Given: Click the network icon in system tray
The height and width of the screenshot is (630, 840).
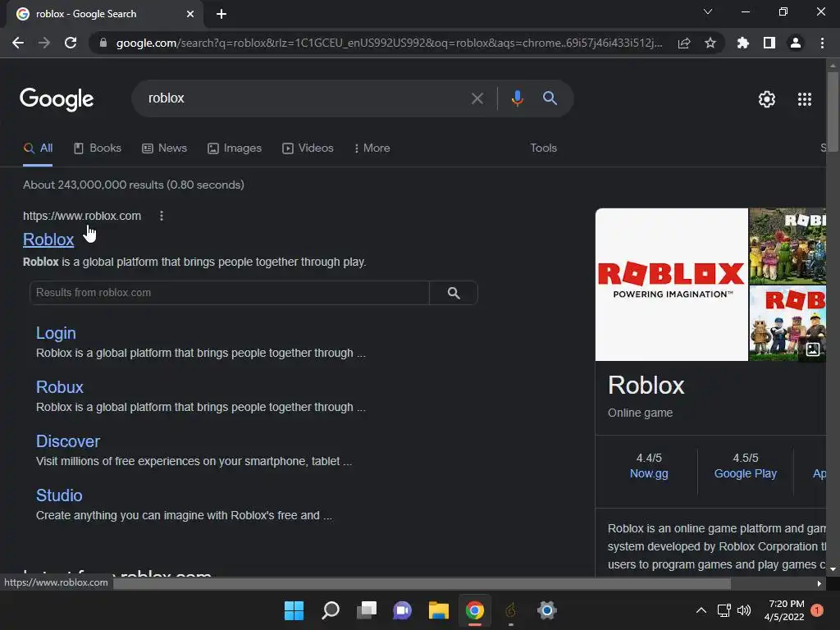Looking at the screenshot, I should click(x=724, y=610).
